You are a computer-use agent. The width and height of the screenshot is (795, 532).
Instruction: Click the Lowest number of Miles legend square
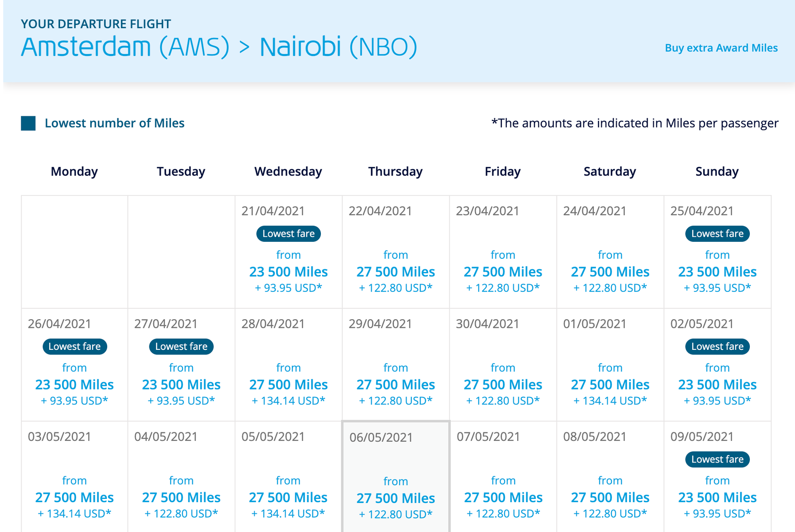pos(28,123)
